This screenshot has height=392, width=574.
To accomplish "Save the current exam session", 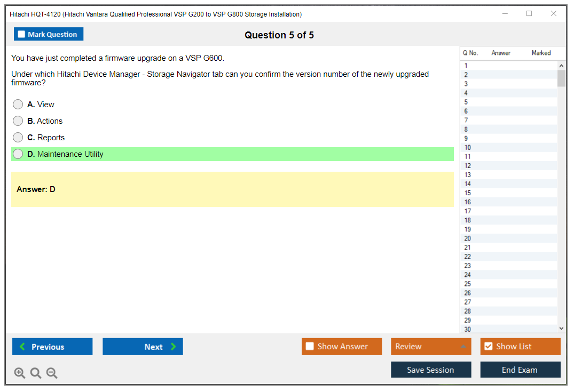I will [430, 370].
